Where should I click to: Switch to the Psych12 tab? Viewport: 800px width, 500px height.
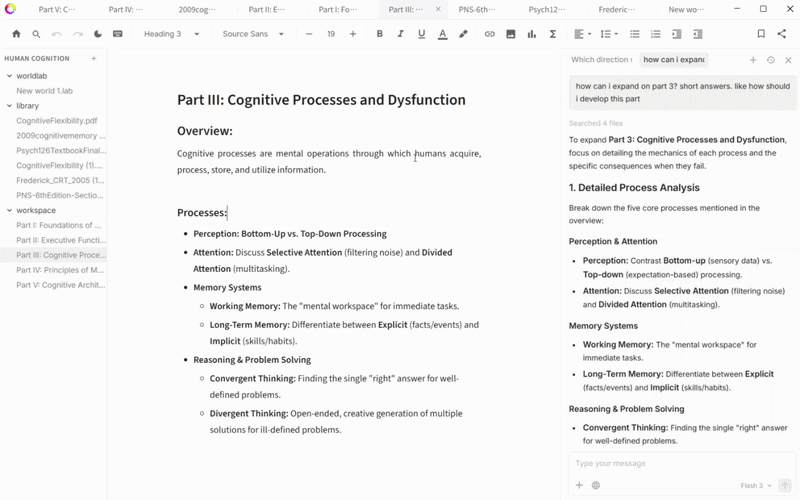coord(546,9)
